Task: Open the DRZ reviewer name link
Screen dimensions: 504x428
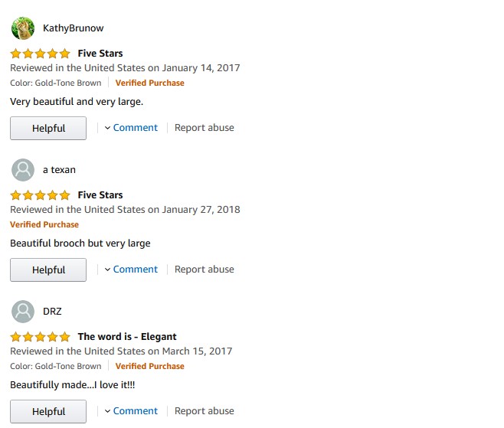Action: (52, 312)
